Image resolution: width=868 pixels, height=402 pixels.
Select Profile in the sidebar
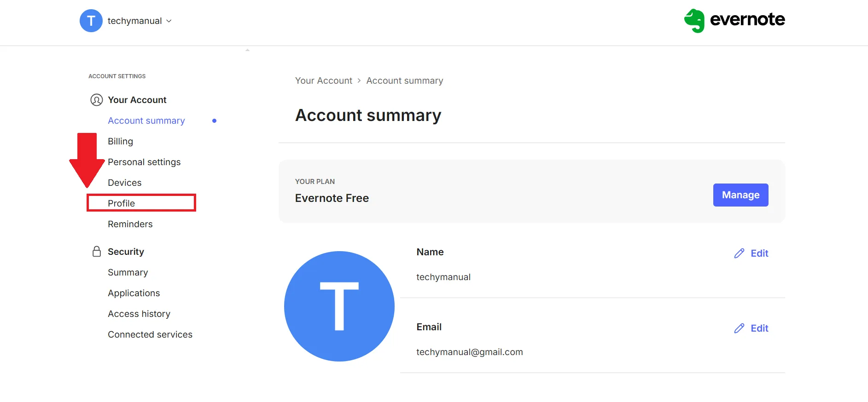point(121,203)
